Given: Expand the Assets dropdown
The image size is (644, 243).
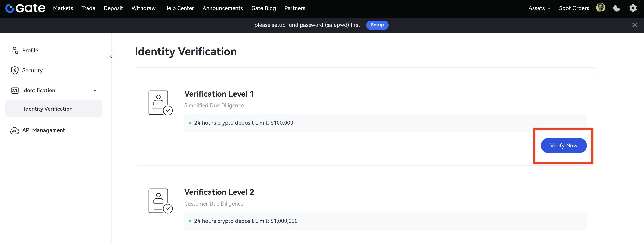Looking at the screenshot, I should click(x=539, y=8).
